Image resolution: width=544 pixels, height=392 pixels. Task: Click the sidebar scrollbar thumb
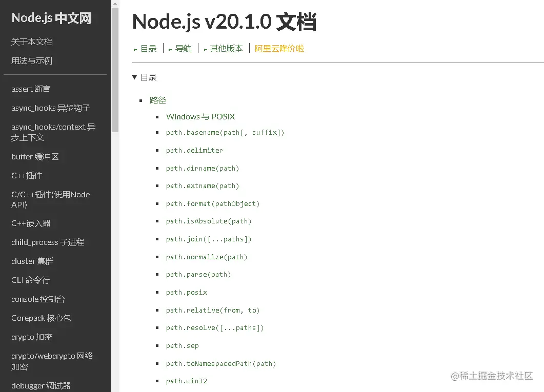pyautogui.click(x=115, y=70)
